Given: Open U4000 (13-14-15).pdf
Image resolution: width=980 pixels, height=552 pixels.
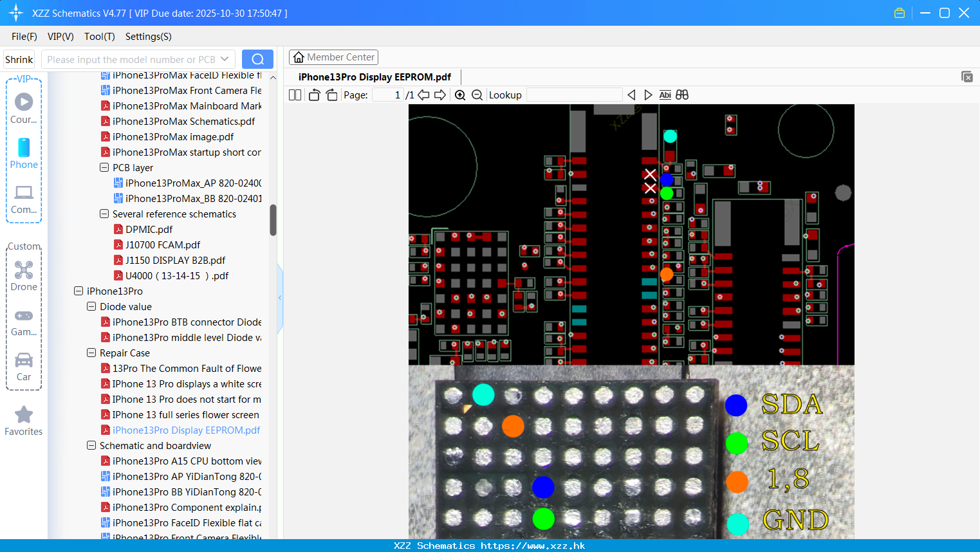Looking at the screenshot, I should coord(177,275).
